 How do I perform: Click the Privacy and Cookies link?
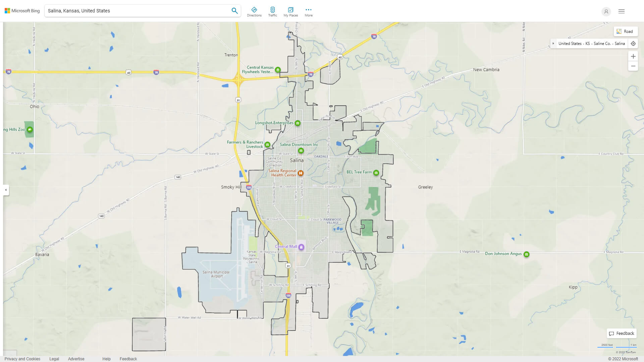tap(22, 358)
